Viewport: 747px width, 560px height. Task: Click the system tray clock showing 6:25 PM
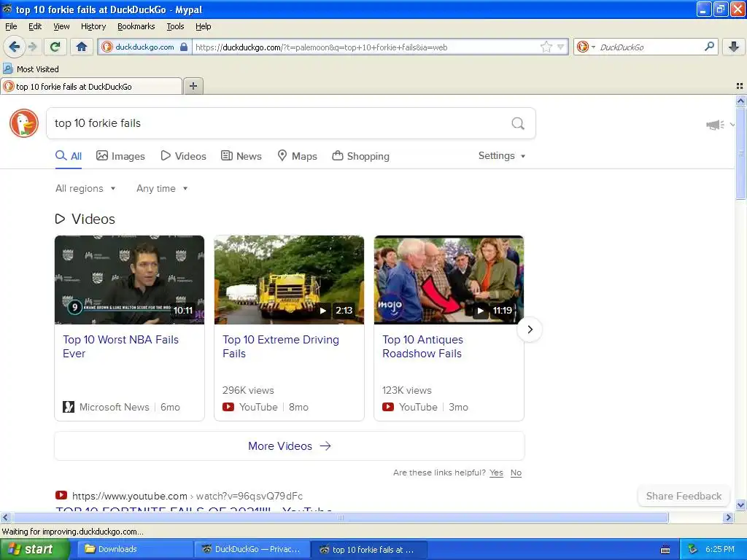720,549
